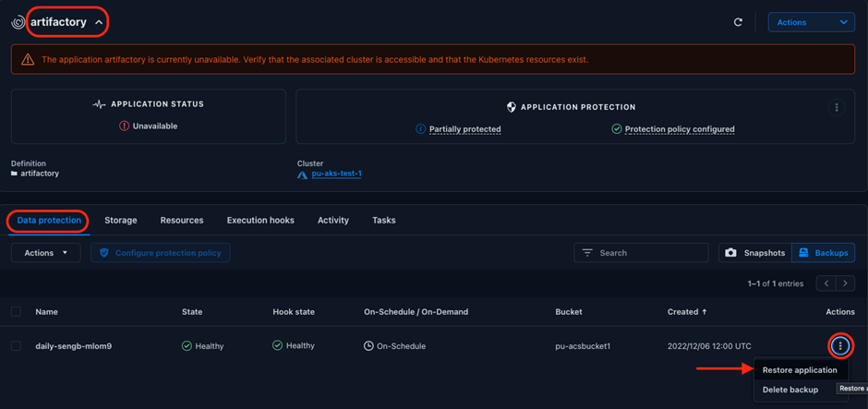Click the Azure cluster icon
The height and width of the screenshot is (409, 868).
302,174
